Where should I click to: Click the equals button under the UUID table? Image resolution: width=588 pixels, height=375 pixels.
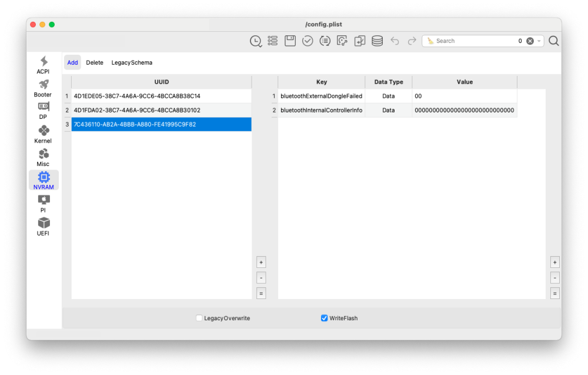(x=262, y=294)
